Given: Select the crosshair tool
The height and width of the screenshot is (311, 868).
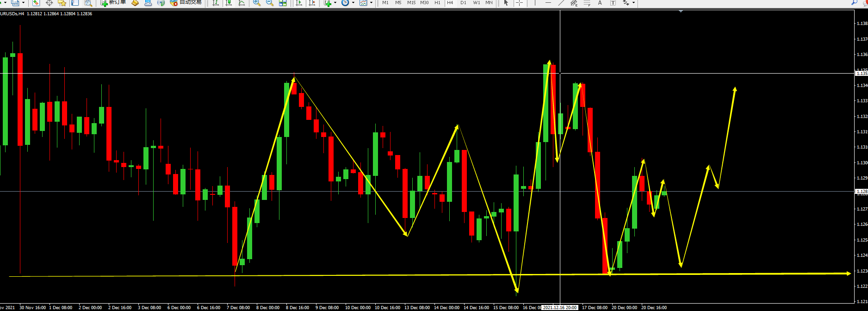Looking at the screenshot, I should point(520,3).
